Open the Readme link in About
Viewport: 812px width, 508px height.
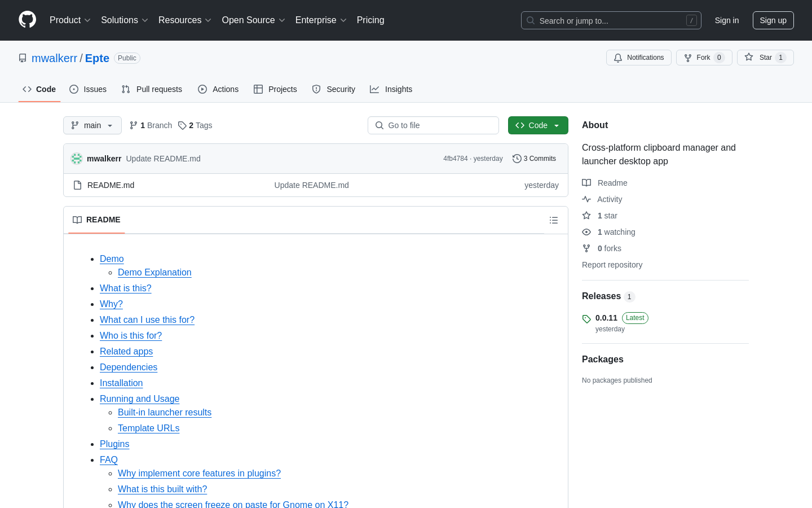click(x=604, y=183)
